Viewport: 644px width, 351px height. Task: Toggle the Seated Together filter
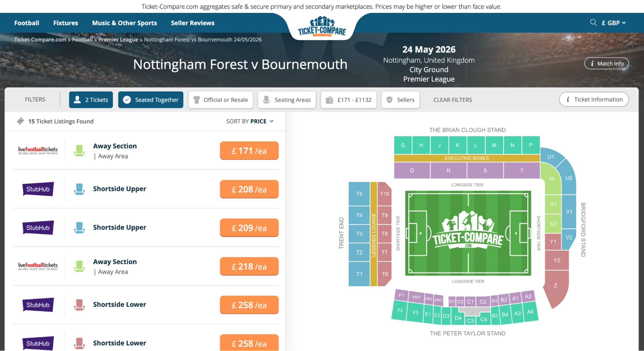150,100
